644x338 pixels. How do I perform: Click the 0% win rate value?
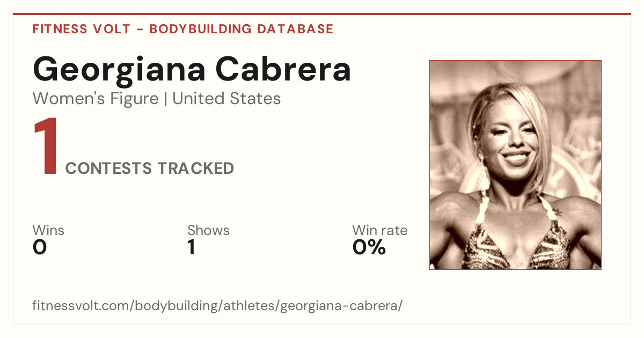(369, 247)
